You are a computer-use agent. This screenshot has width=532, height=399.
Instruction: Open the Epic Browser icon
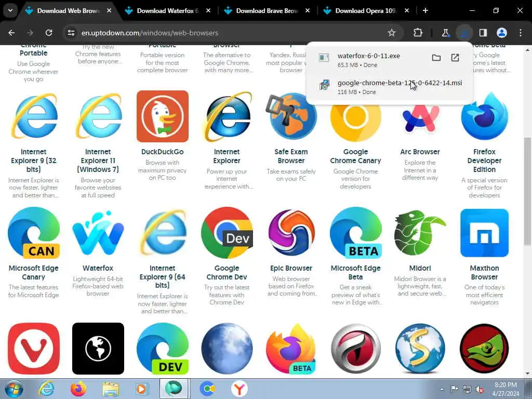point(291,233)
